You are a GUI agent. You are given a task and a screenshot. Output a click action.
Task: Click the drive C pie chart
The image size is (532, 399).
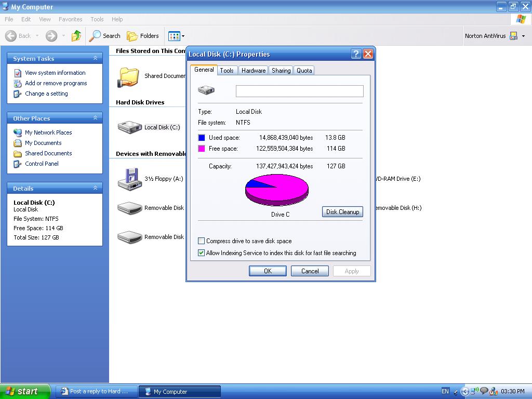(277, 190)
